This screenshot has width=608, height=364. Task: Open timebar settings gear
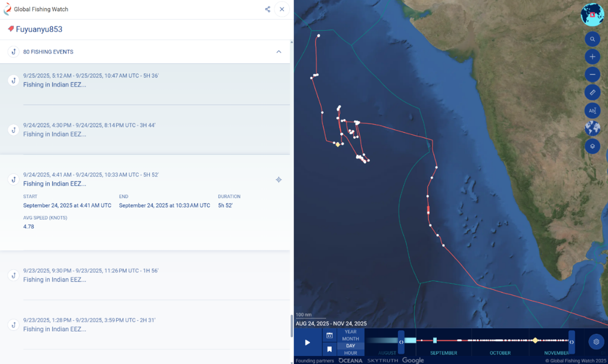(x=596, y=342)
